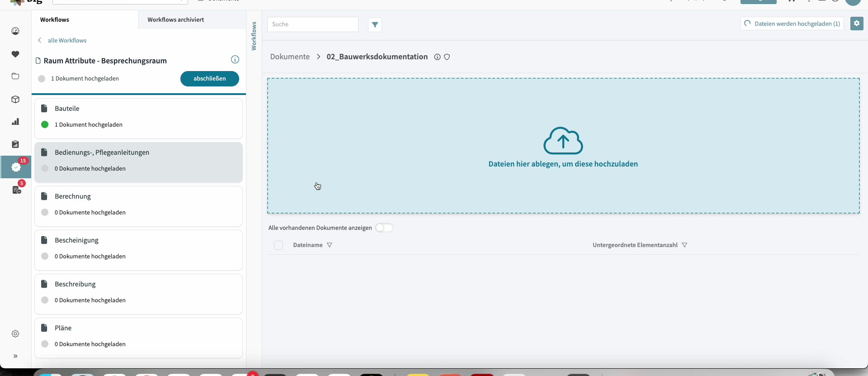Viewport: 868px width, 376px height.
Task: Expand the sidebar with the double chevron
Action: coord(15,356)
